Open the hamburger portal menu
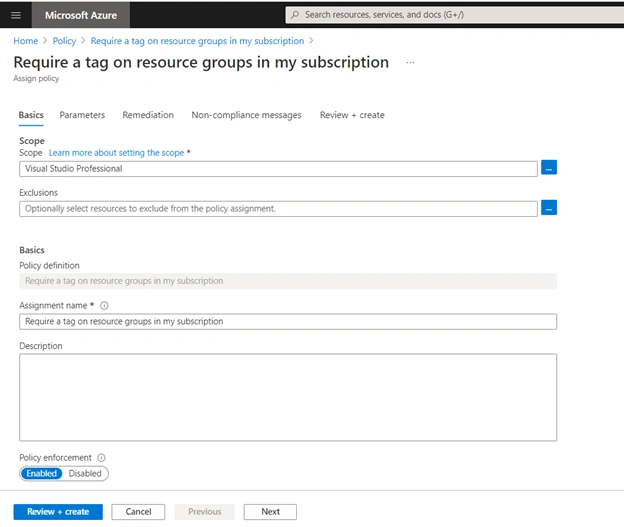624x527 pixels. [16, 15]
